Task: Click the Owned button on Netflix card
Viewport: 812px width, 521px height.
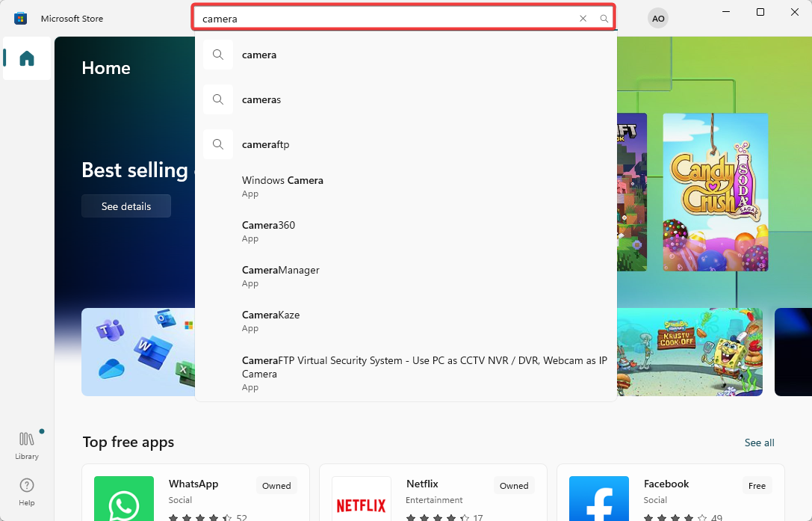Action: (514, 486)
